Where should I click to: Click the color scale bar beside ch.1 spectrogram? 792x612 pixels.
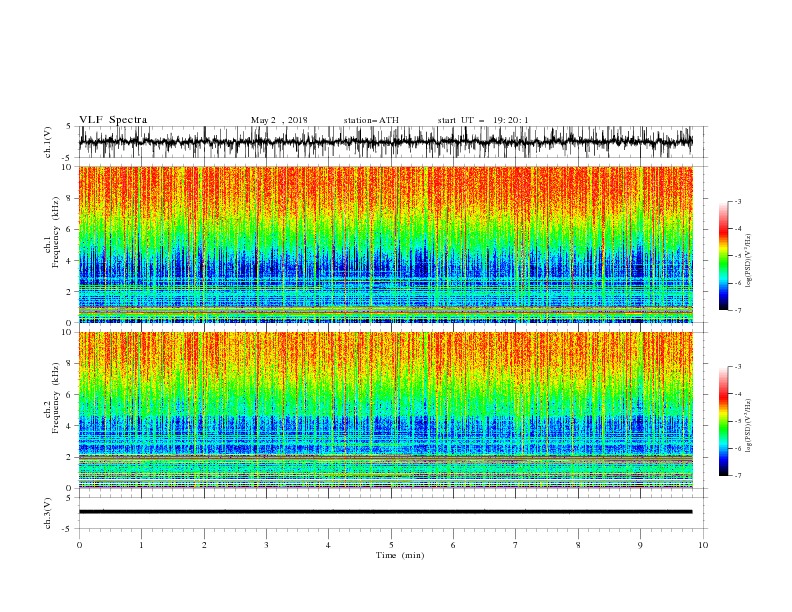[x=724, y=256]
